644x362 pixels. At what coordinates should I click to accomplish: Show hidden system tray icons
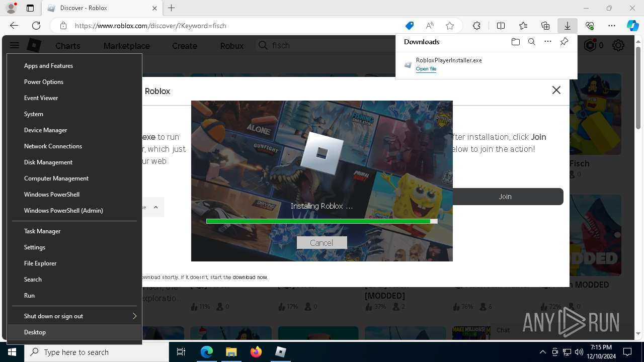click(x=542, y=352)
